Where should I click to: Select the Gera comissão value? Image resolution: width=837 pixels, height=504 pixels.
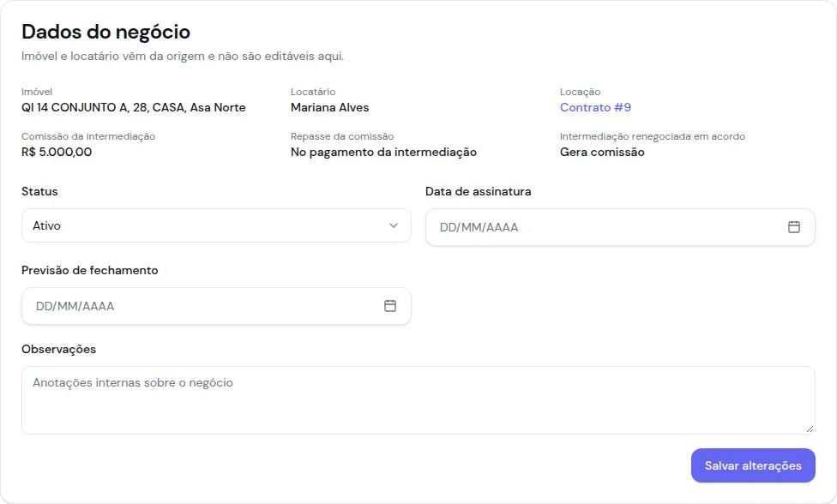coord(602,152)
